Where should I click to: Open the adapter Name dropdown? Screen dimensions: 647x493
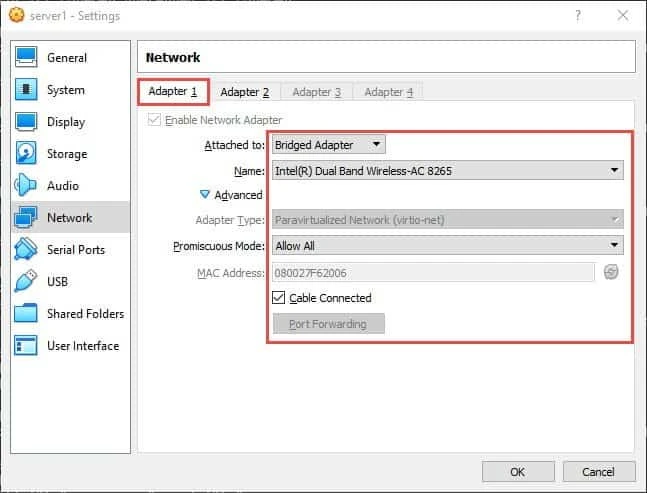tap(448, 170)
